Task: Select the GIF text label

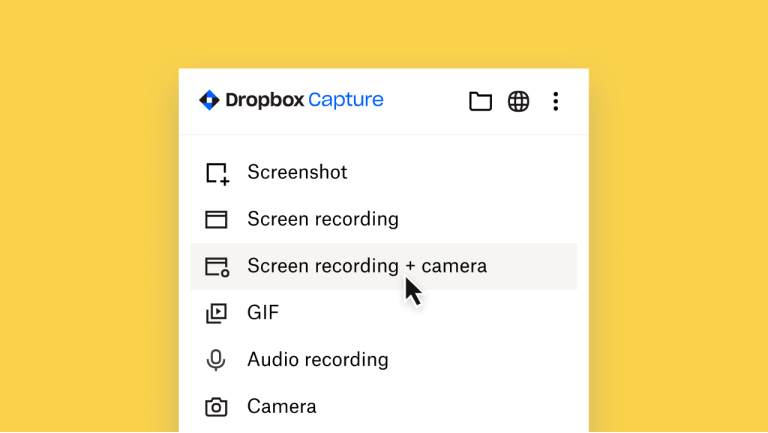Action: click(x=263, y=313)
